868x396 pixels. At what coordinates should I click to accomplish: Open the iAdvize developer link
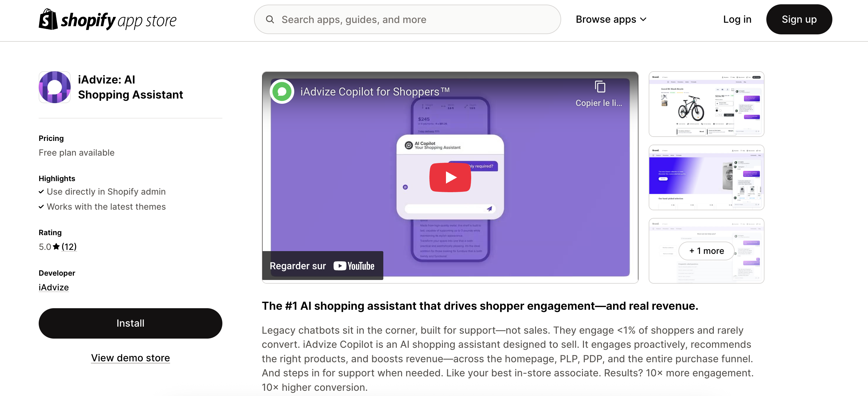(53, 287)
